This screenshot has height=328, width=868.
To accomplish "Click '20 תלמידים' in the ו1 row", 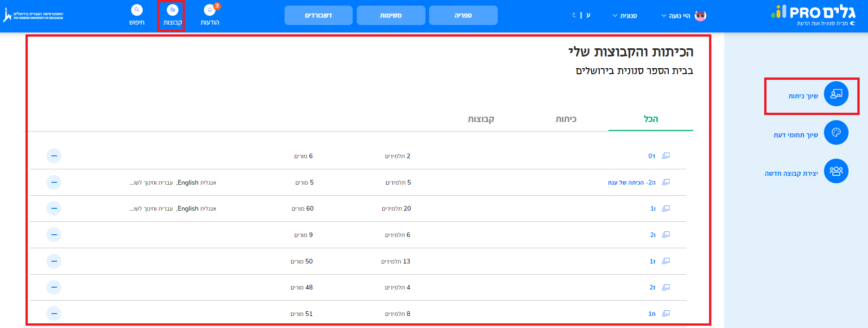I will 397,208.
